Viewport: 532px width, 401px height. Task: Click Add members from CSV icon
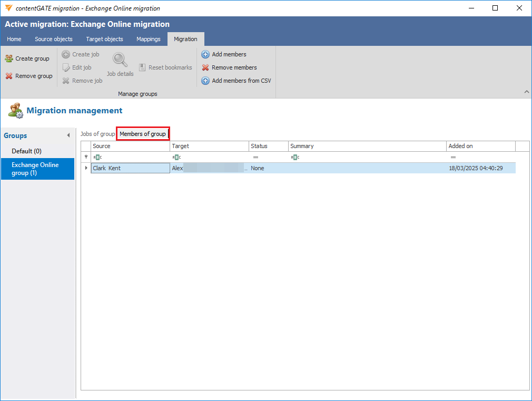coord(205,81)
